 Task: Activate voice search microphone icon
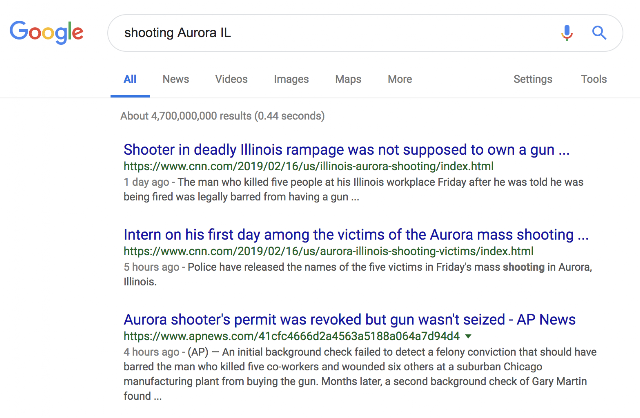pyautogui.click(x=567, y=33)
